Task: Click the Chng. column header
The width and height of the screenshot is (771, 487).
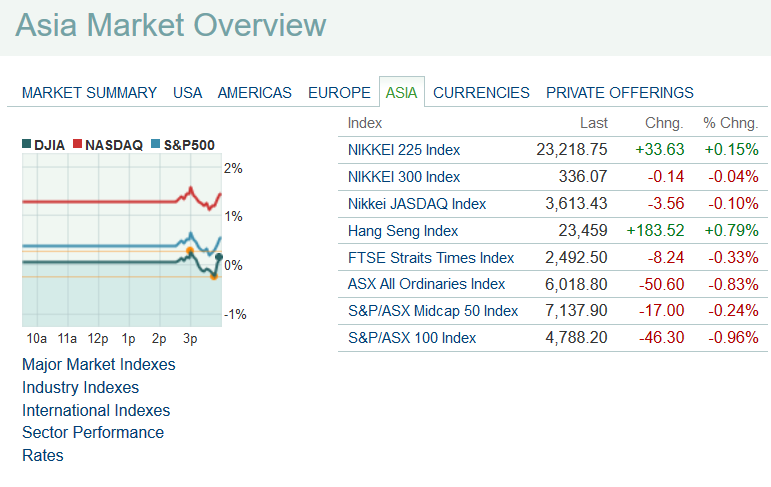Action: coord(664,123)
